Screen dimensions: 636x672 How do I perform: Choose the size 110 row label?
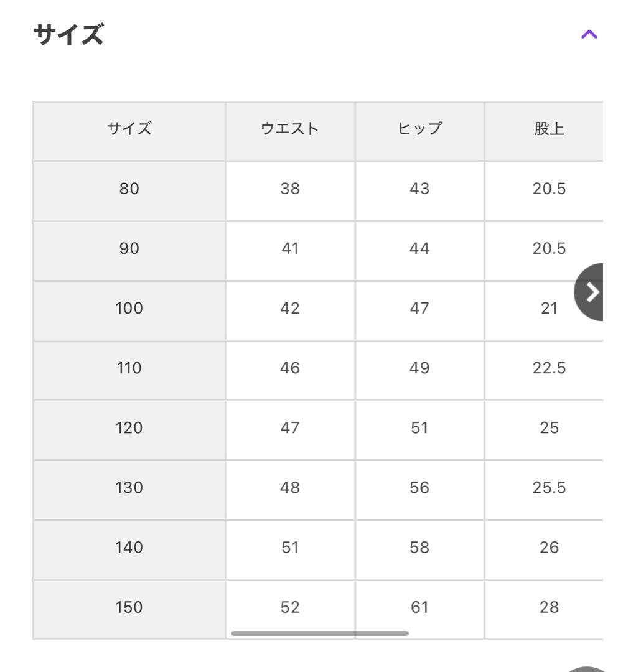129,368
